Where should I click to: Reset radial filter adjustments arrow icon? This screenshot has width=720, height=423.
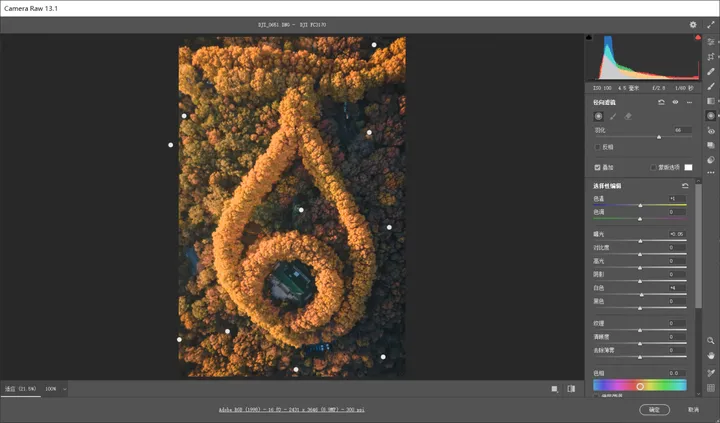click(661, 102)
